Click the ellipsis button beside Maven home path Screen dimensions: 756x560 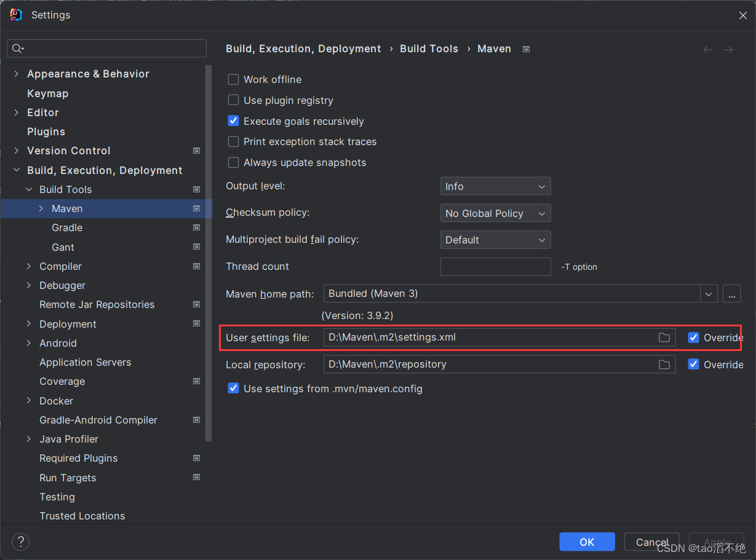coord(731,294)
